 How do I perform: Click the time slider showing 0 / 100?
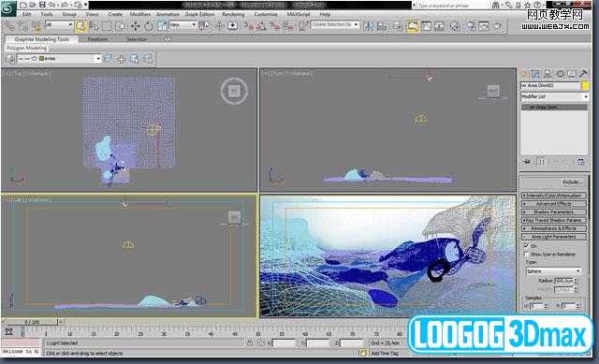pos(32,322)
